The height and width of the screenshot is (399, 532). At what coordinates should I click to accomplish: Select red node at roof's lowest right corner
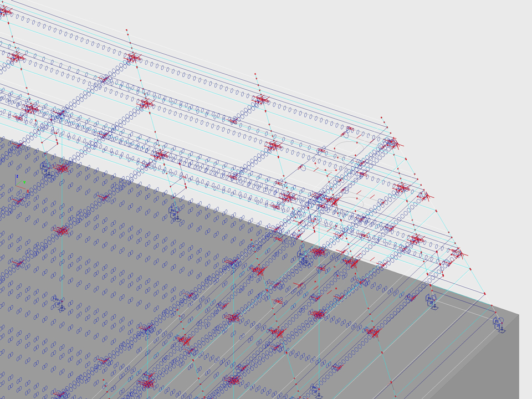tap(484, 293)
